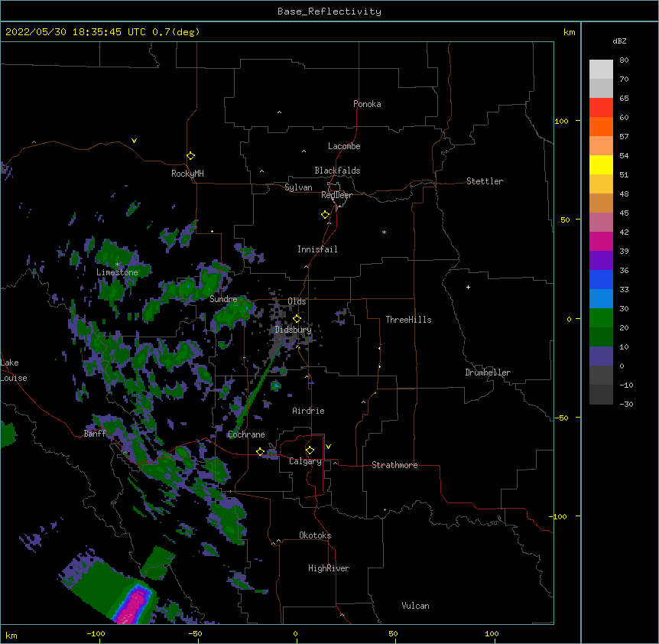Click the yellow diamond marker south of RedDeer
This screenshot has width=659, height=644.
pyautogui.click(x=326, y=215)
